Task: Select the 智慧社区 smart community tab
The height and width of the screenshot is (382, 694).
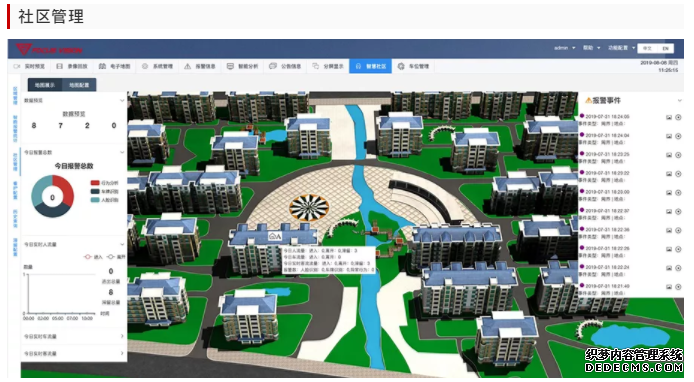Action: pyautogui.click(x=370, y=66)
